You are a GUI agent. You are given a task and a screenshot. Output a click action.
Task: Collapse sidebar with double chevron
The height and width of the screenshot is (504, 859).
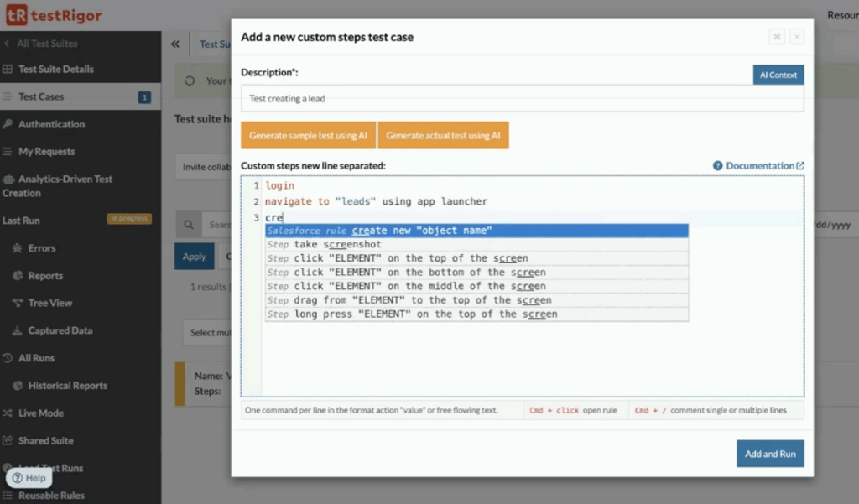(x=174, y=44)
